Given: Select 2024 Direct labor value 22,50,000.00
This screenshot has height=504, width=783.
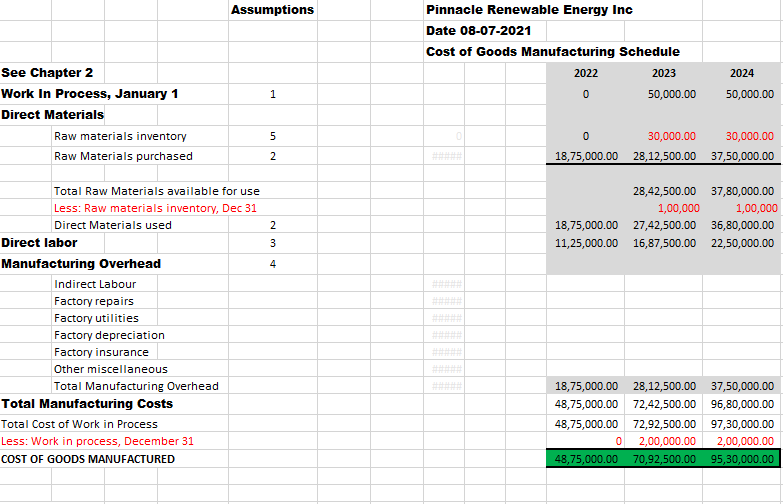Looking at the screenshot, I should click(x=742, y=243).
